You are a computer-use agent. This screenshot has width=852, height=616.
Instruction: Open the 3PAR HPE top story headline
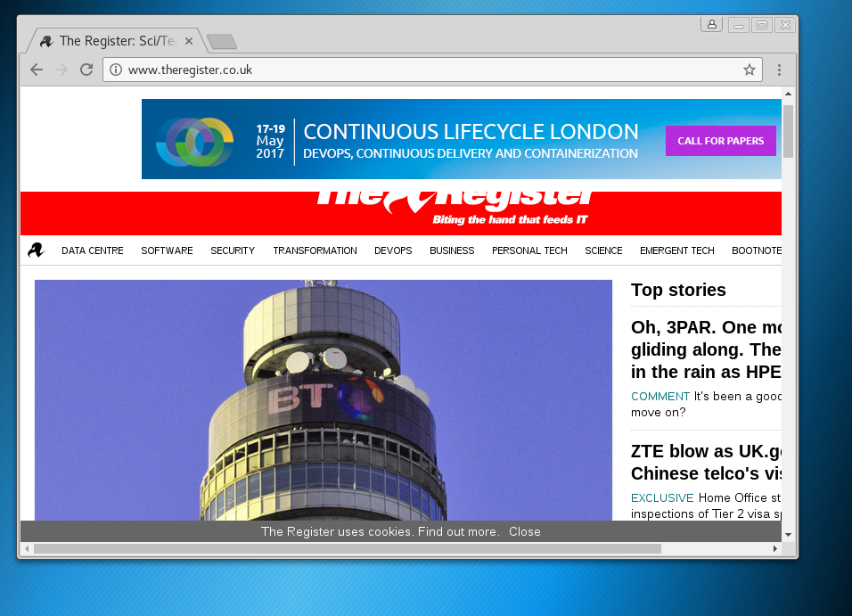tap(706, 349)
